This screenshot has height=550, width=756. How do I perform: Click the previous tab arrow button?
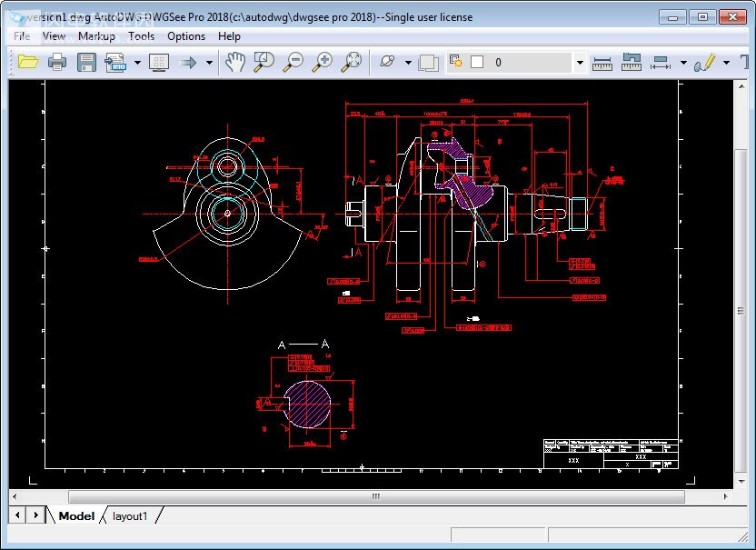click(17, 515)
